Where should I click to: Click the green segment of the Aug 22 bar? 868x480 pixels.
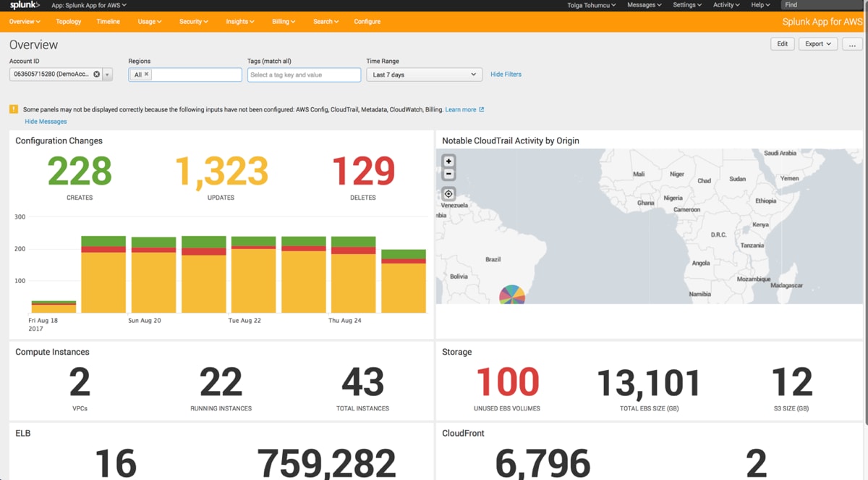254,241
